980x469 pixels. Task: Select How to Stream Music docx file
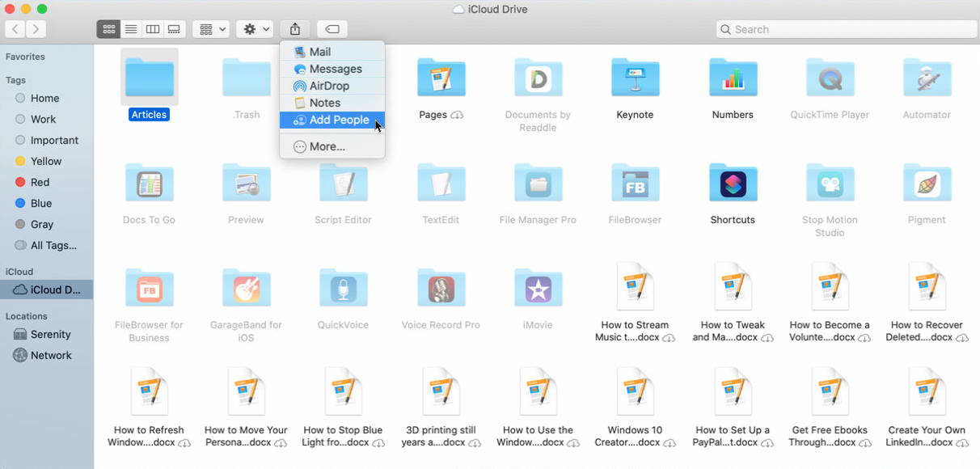click(635, 286)
